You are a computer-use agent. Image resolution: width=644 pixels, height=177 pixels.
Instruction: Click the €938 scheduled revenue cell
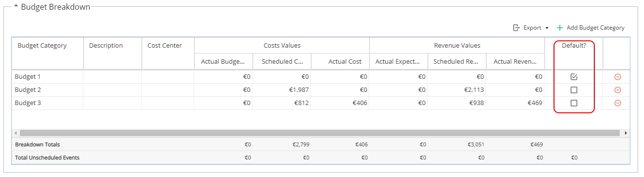(457, 103)
